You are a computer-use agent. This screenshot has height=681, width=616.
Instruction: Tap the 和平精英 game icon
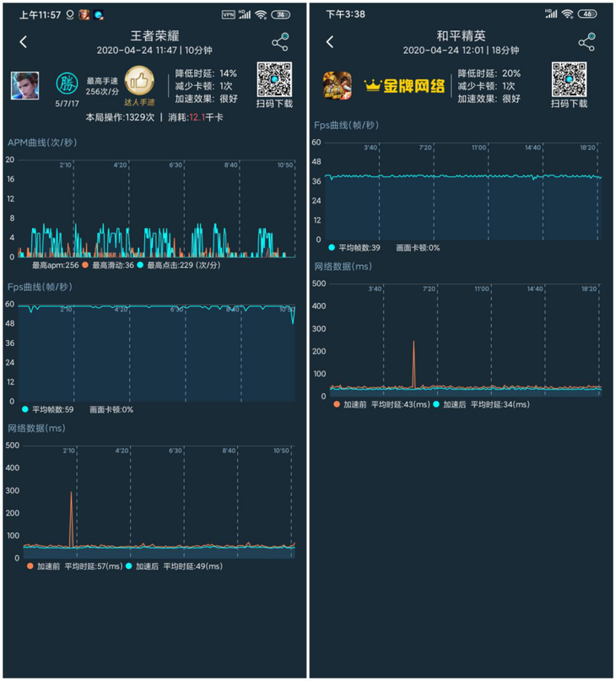pyautogui.click(x=338, y=85)
